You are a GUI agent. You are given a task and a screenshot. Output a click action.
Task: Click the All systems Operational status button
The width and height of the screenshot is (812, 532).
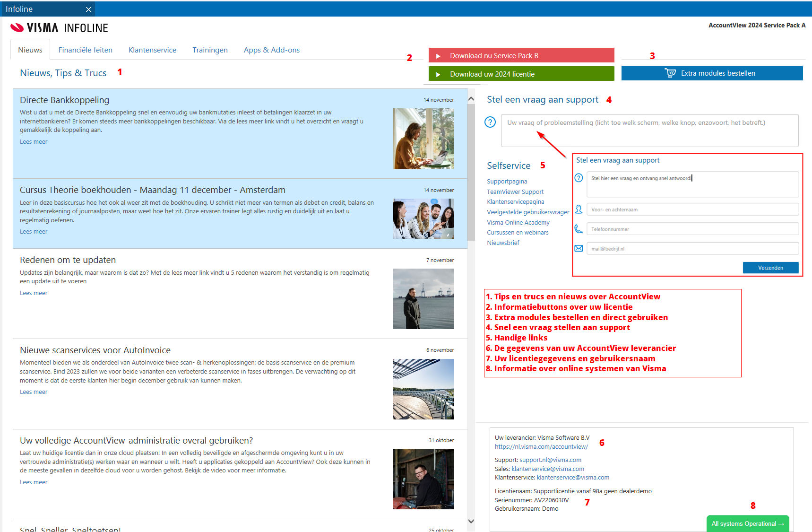tap(748, 523)
